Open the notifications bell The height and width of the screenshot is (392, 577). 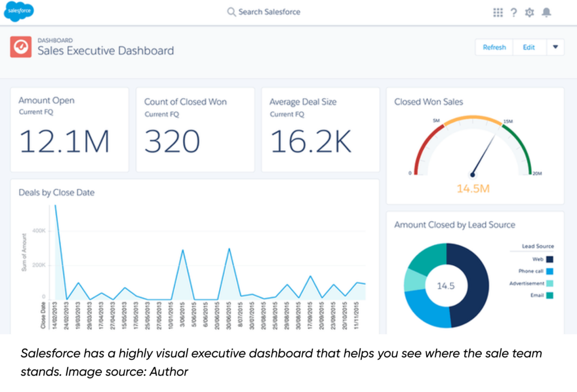[547, 12]
